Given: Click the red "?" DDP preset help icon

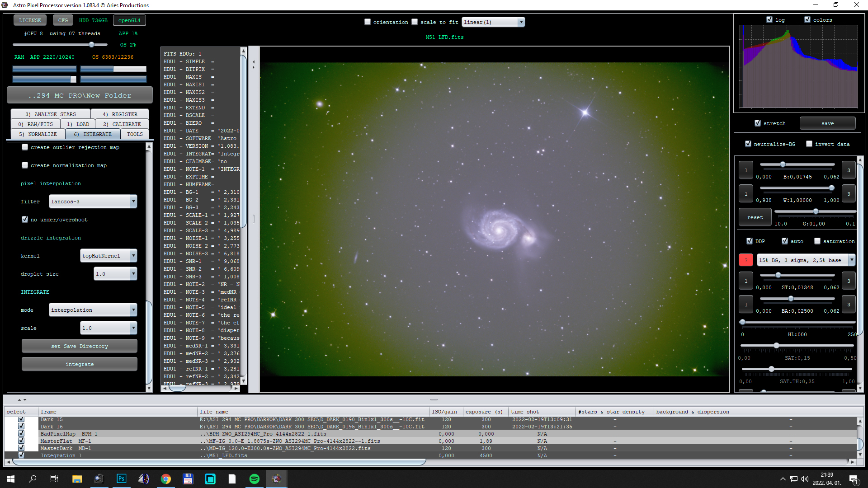Looking at the screenshot, I should [x=746, y=260].
